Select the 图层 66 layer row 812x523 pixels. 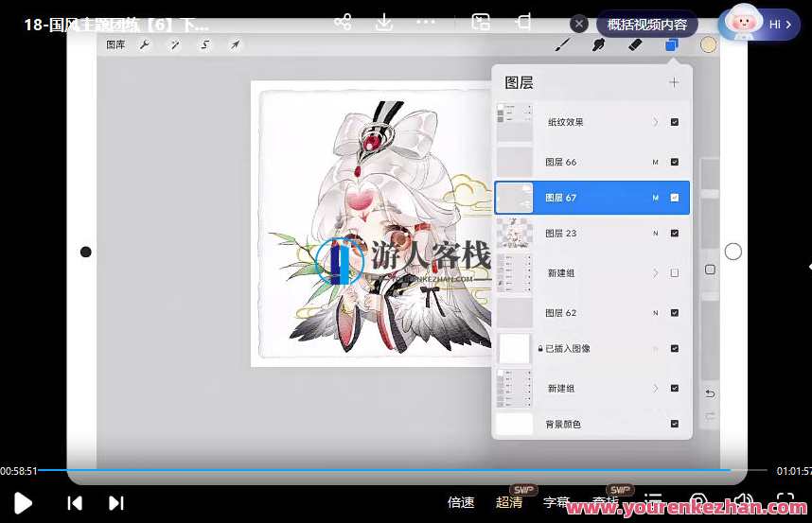point(591,162)
